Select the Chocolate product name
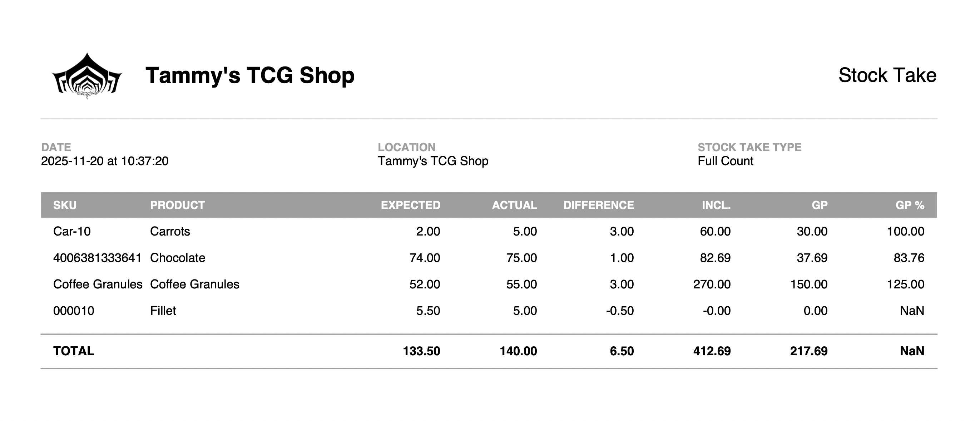This screenshot has height=421, width=980. tap(177, 258)
